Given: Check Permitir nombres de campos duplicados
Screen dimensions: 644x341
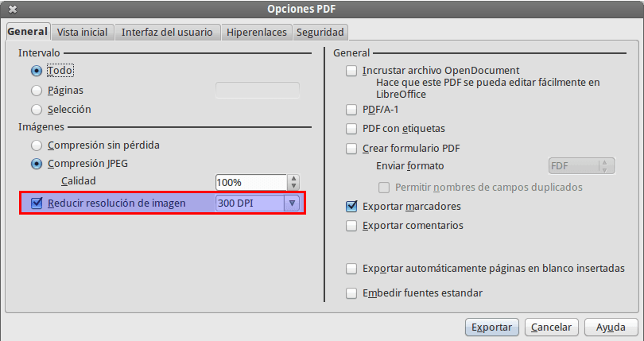Looking at the screenshot, I should tap(384, 188).
